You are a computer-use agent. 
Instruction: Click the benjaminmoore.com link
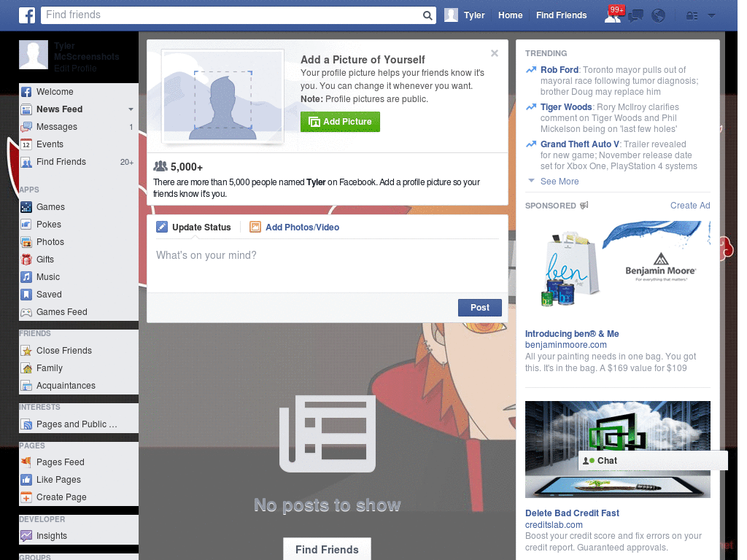coord(565,345)
